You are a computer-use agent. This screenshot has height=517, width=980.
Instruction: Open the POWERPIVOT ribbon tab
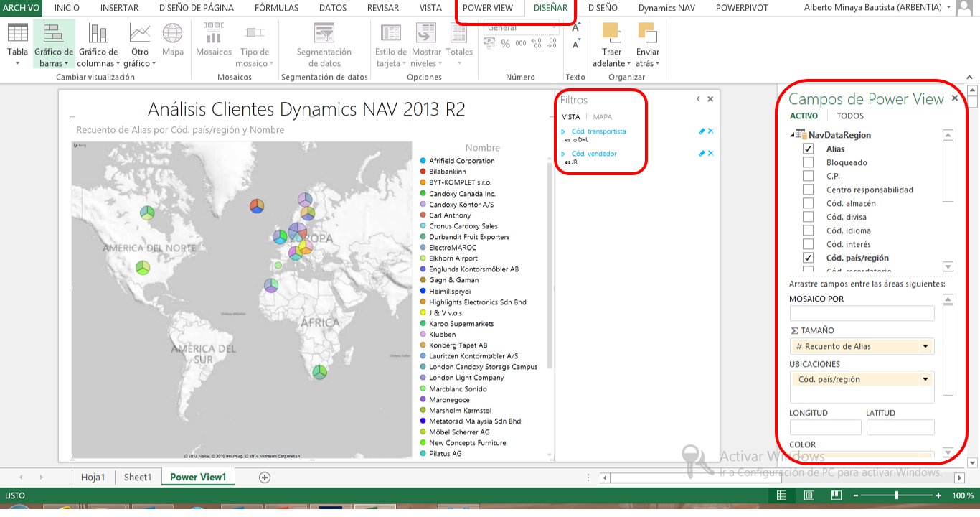coord(742,8)
